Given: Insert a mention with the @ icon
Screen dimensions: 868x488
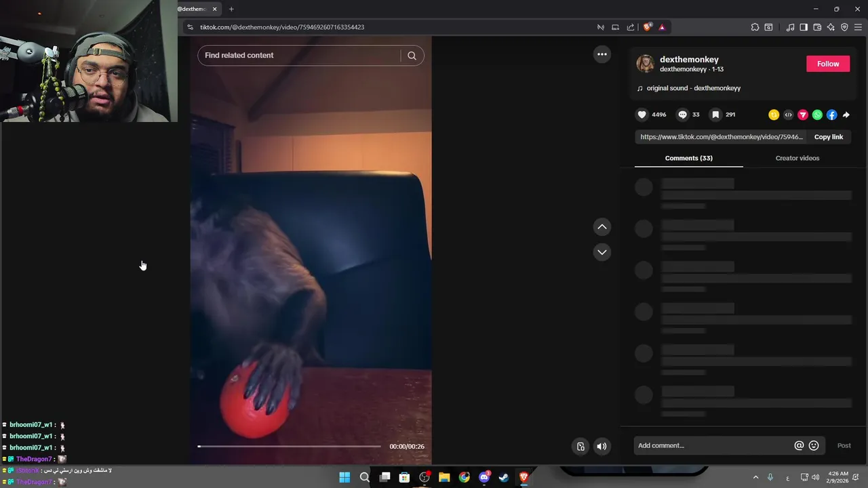Looking at the screenshot, I should point(799,445).
